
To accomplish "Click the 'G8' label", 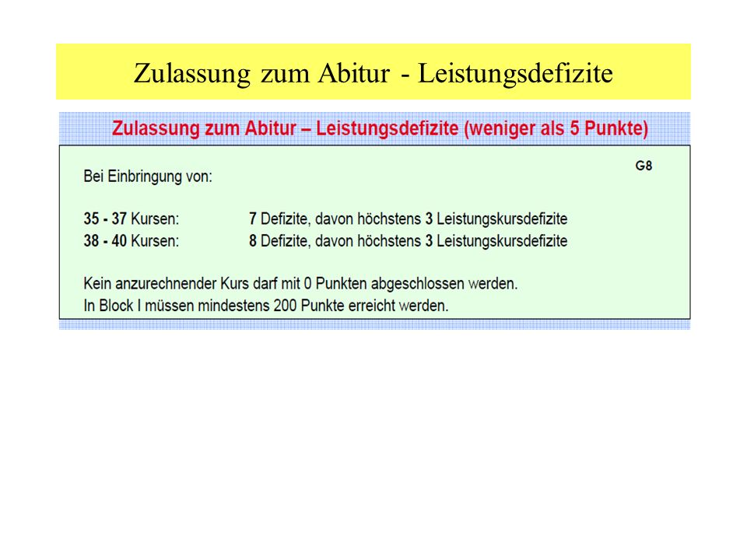I will coord(644,166).
